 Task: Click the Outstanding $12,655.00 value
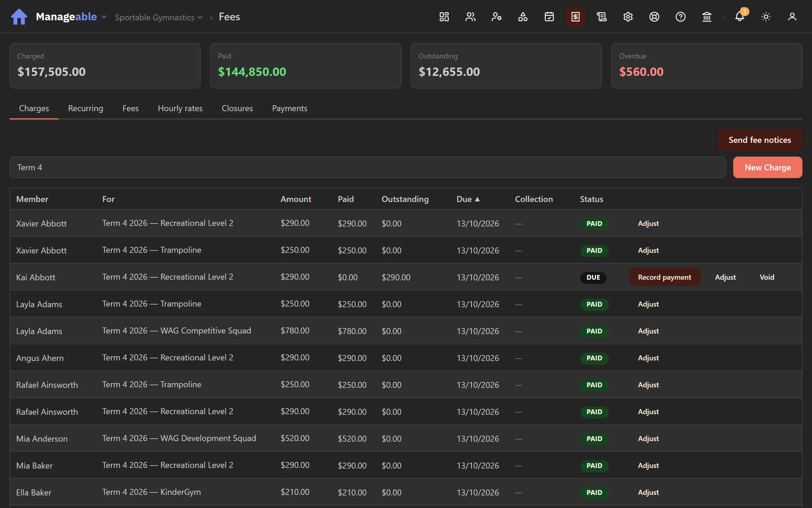coord(449,71)
